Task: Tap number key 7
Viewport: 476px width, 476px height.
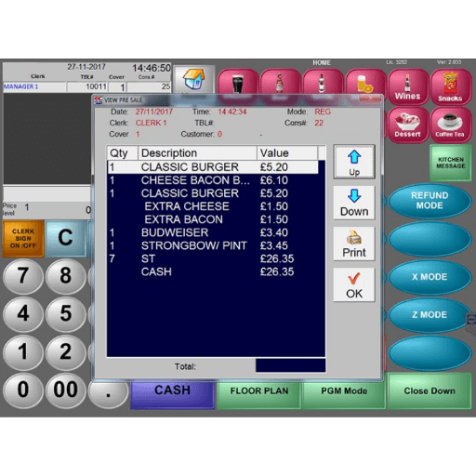Action: pos(23,276)
